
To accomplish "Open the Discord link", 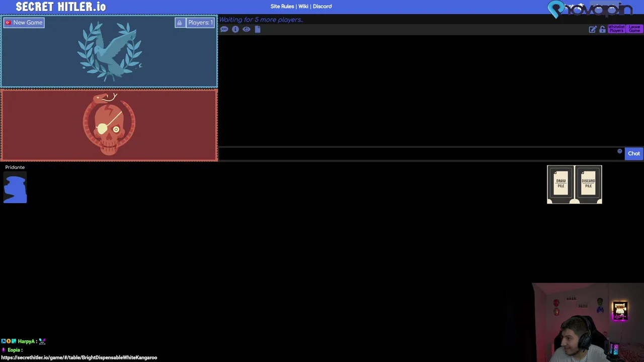I will (323, 7).
